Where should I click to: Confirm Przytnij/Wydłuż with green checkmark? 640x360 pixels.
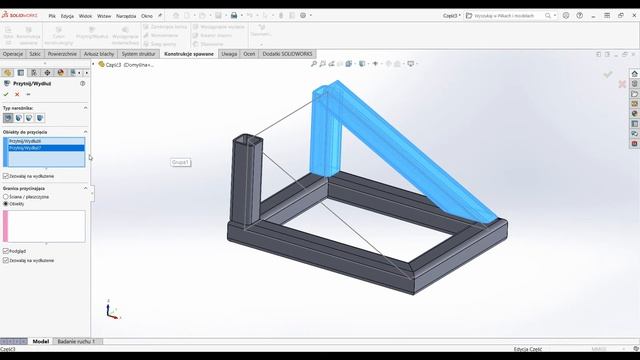(6, 94)
